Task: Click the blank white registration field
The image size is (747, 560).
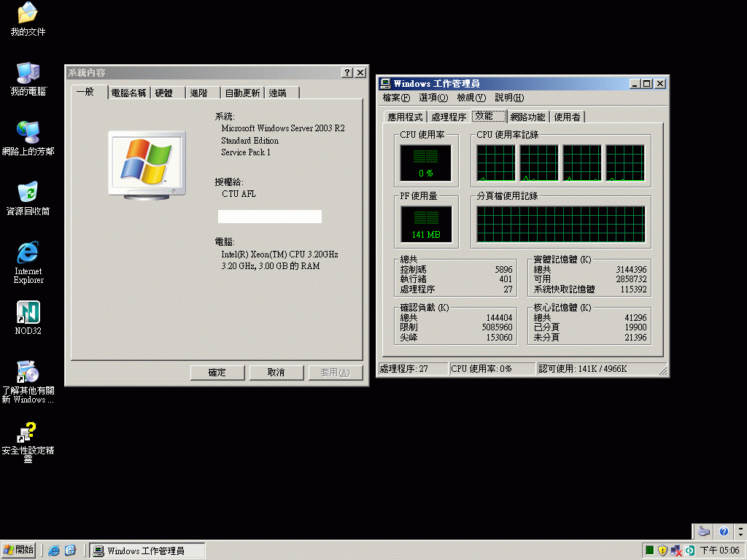Action: click(270, 216)
